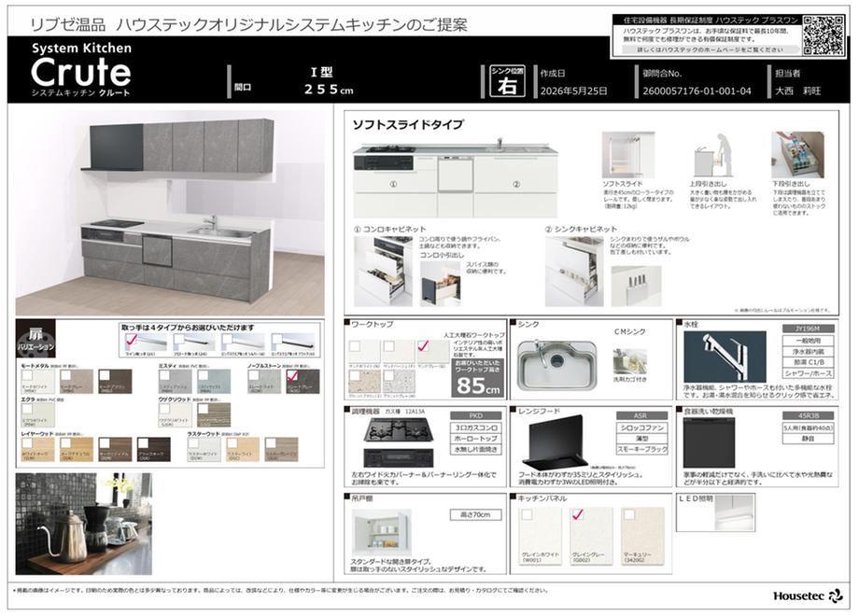Click the シンク位置 右 badge
This screenshot has width=859, height=616.
point(507,81)
